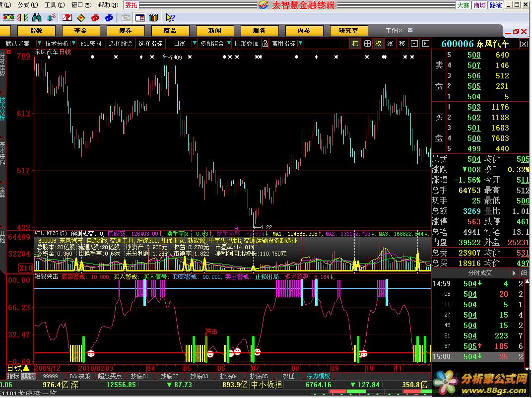Toggle the 模板 mode at bottom bar
Viewport: 532px width, 398px height.
[28, 376]
